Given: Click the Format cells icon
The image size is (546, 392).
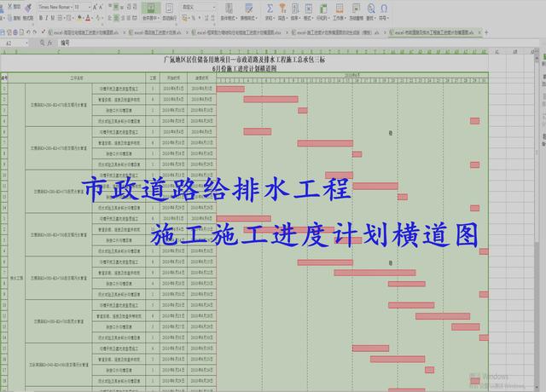Looking at the screenshot, I should (x=308, y=9).
